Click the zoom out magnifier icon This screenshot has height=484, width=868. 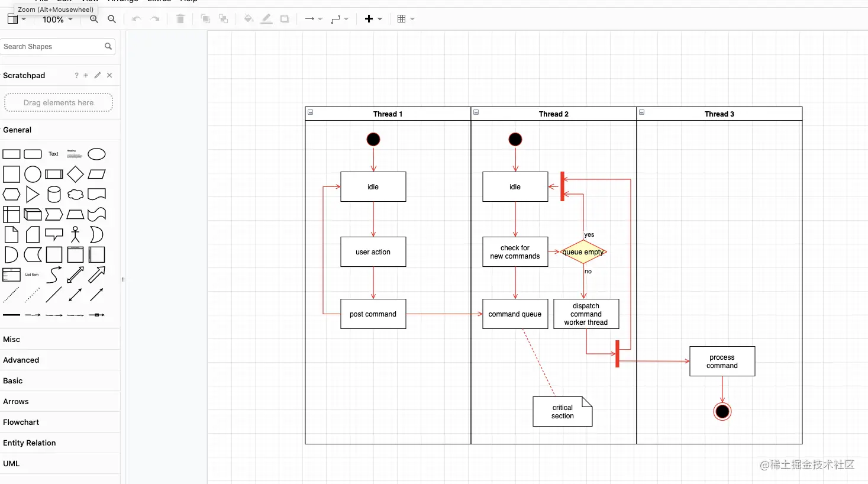112,19
